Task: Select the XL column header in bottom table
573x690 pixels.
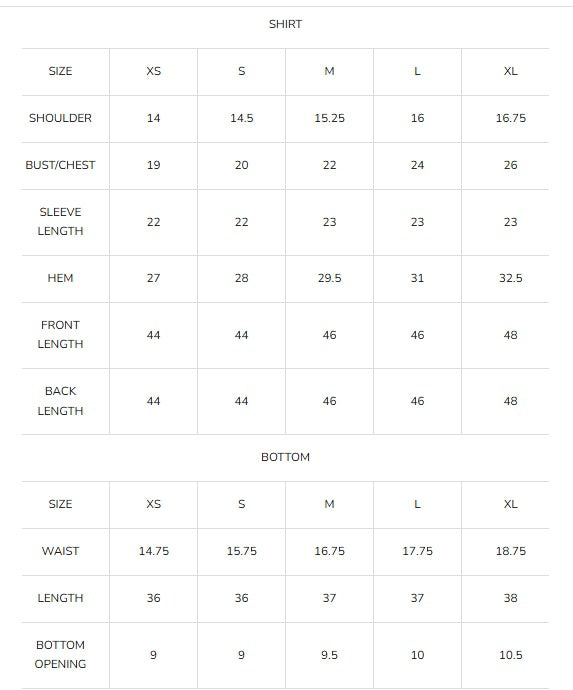Action: click(x=511, y=504)
